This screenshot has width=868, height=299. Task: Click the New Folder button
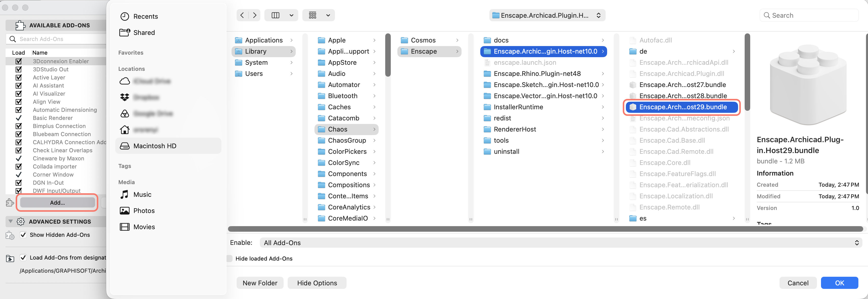(260, 283)
